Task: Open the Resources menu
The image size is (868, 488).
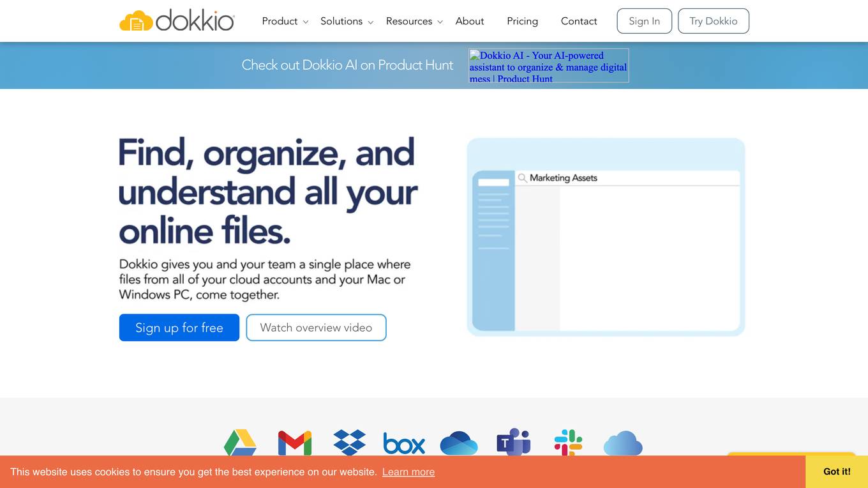Action: [409, 21]
